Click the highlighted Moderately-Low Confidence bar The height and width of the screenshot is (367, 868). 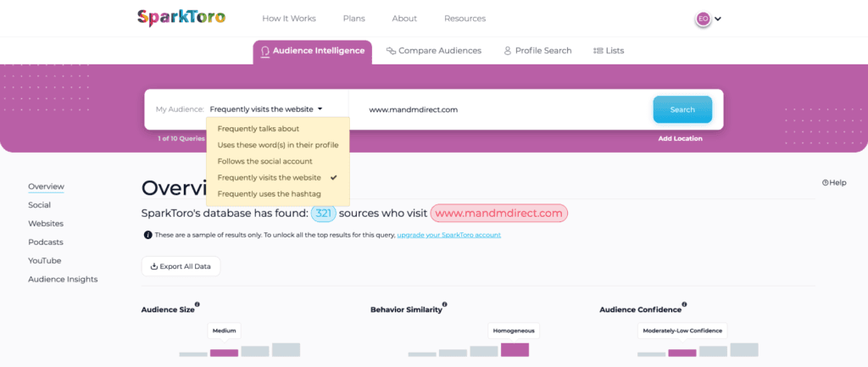tap(682, 353)
